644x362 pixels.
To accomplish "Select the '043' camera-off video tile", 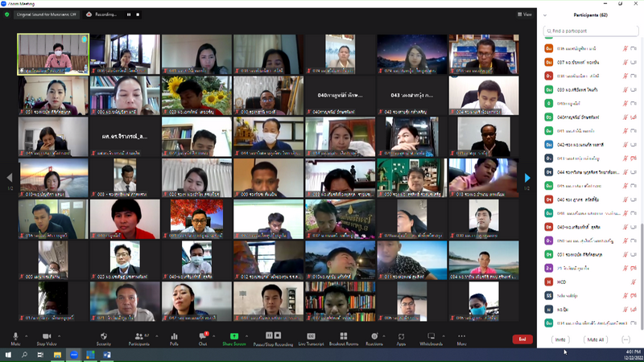I will point(412,95).
